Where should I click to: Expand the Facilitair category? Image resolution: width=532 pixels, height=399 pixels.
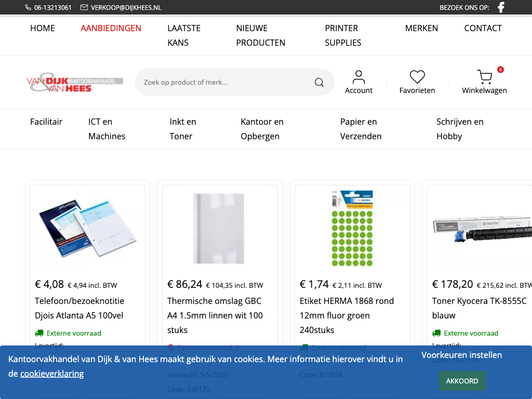[46, 122]
